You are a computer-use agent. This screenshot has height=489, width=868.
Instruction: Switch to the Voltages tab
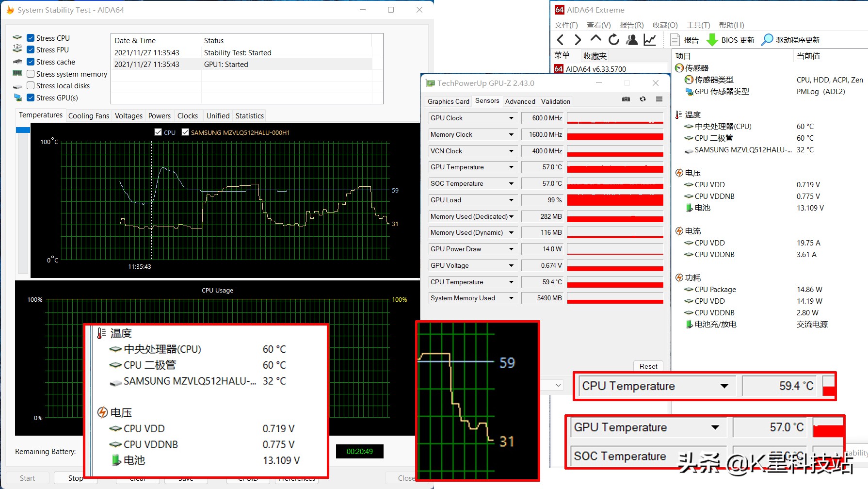pyautogui.click(x=129, y=116)
